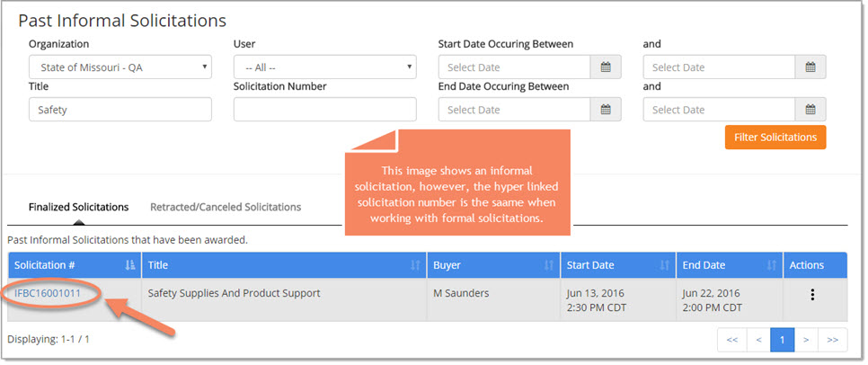Image resolution: width=868 pixels, height=365 pixels.
Task: Click the Title input field
Action: click(120, 110)
